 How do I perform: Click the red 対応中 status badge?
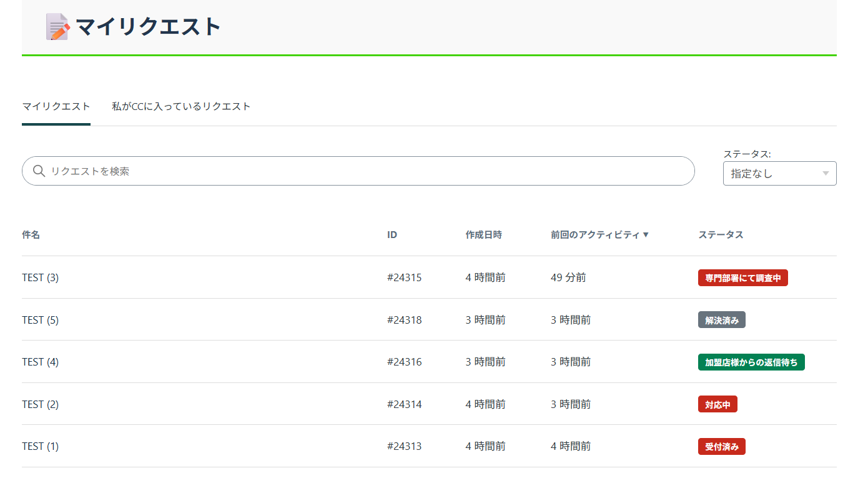[x=718, y=405]
